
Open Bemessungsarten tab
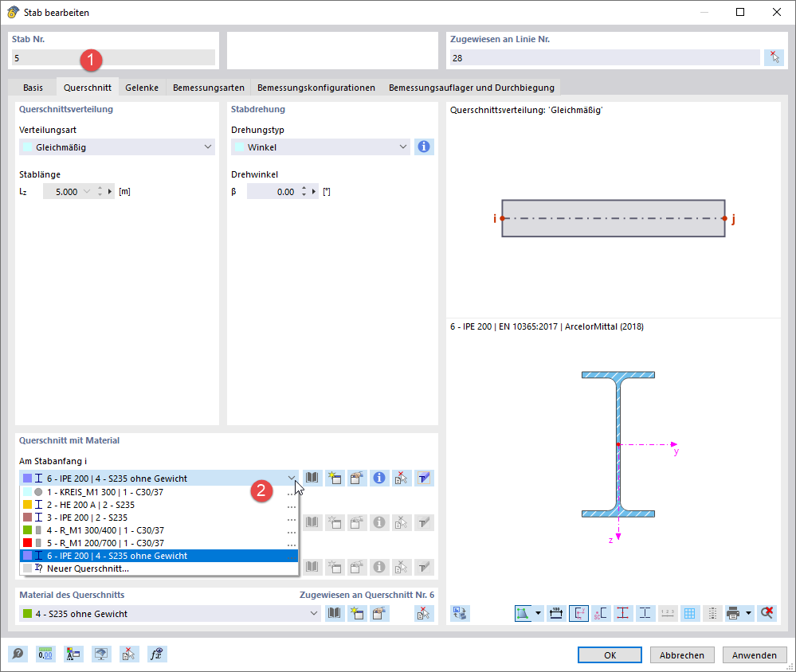tap(208, 88)
